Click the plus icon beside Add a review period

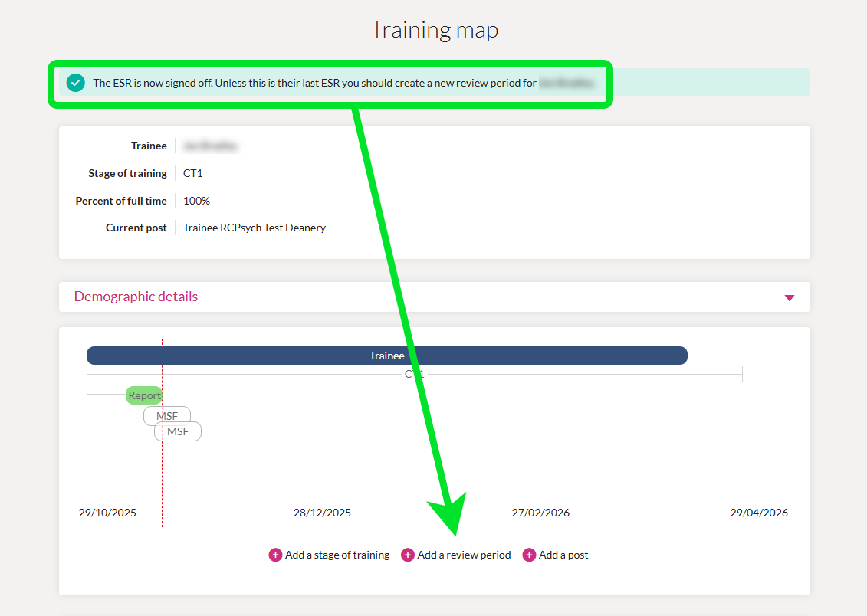(x=408, y=555)
